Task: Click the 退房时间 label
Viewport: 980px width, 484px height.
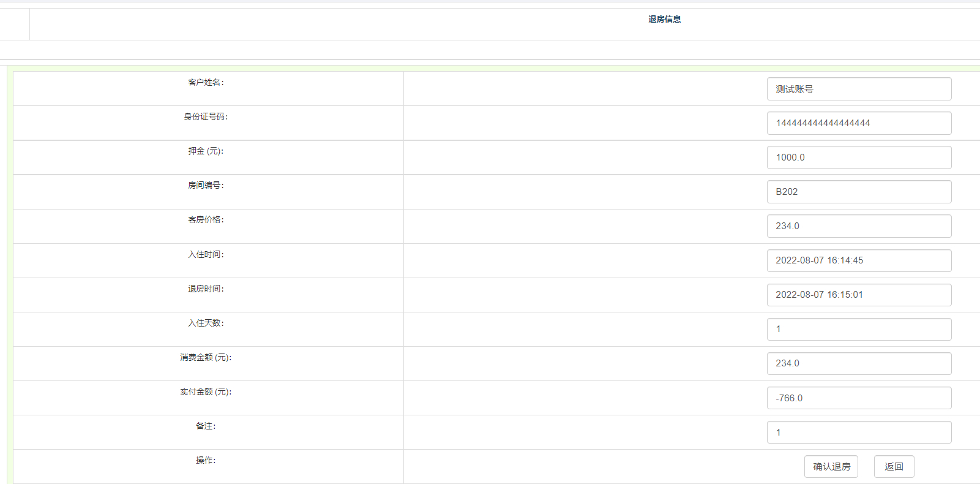Action: 206,289
